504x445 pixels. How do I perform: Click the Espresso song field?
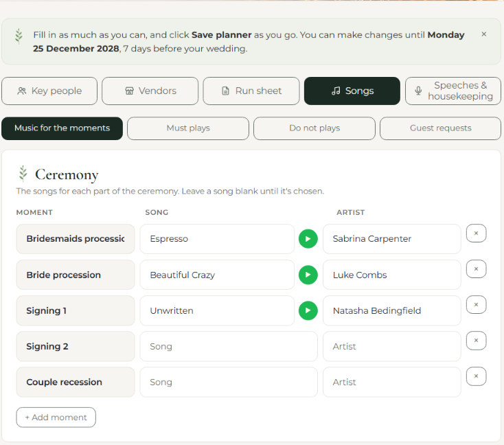(217, 239)
